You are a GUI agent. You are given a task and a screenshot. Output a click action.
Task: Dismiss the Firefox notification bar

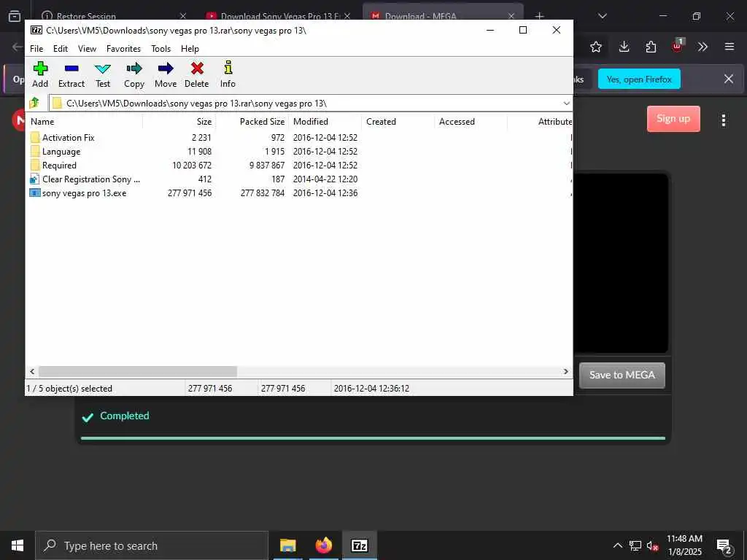(x=729, y=79)
